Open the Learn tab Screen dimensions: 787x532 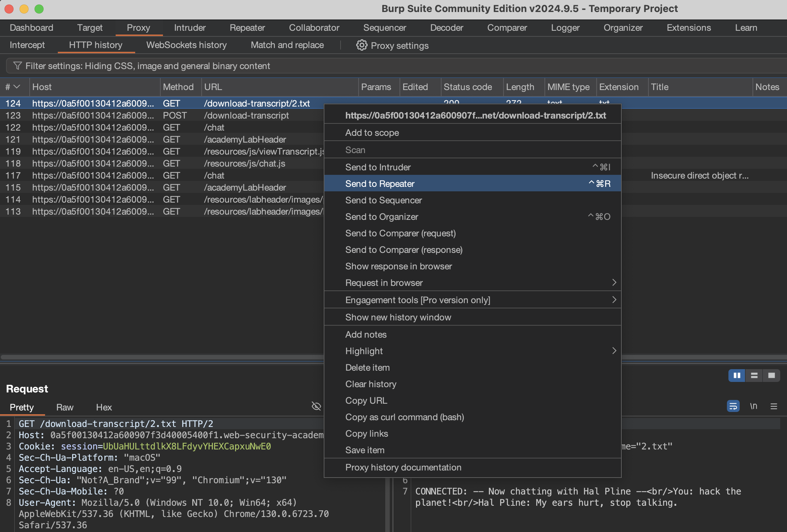point(746,28)
